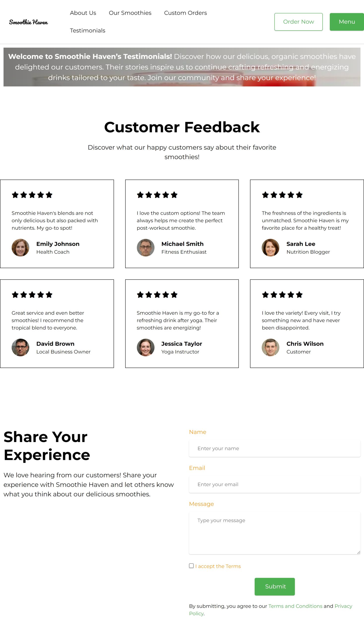Click Chris Wilson's profile picture
This screenshot has width=364, height=635.
(270, 347)
